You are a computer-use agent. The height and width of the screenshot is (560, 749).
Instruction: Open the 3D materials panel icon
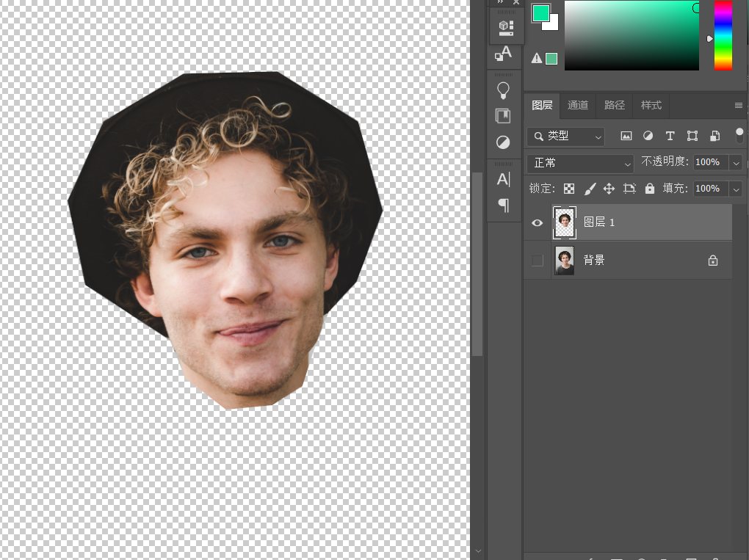[x=506, y=28]
